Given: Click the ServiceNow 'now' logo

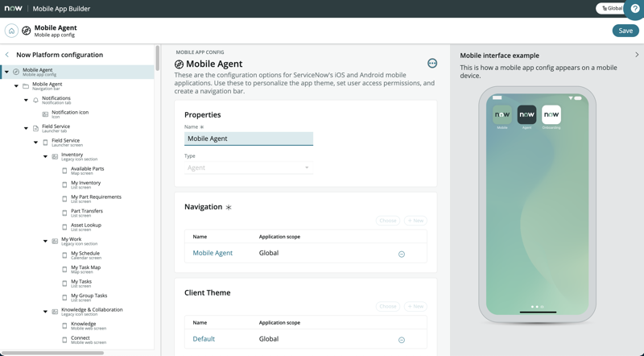Looking at the screenshot, I should [x=13, y=8].
